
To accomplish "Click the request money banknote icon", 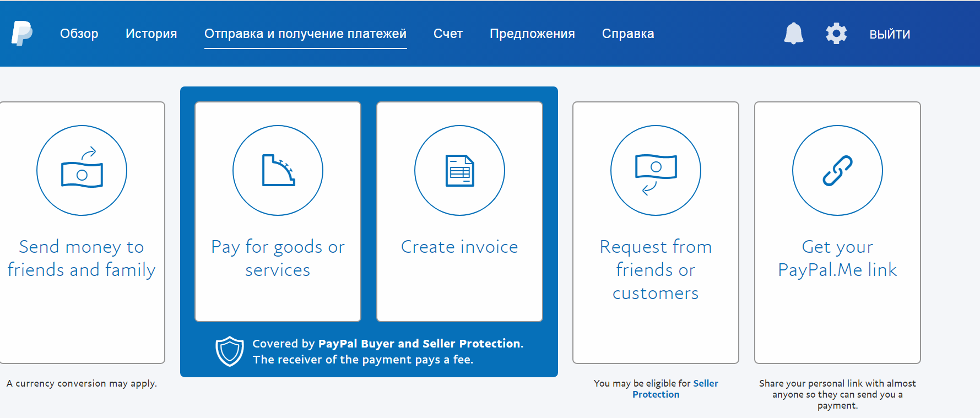I will click(x=656, y=171).
